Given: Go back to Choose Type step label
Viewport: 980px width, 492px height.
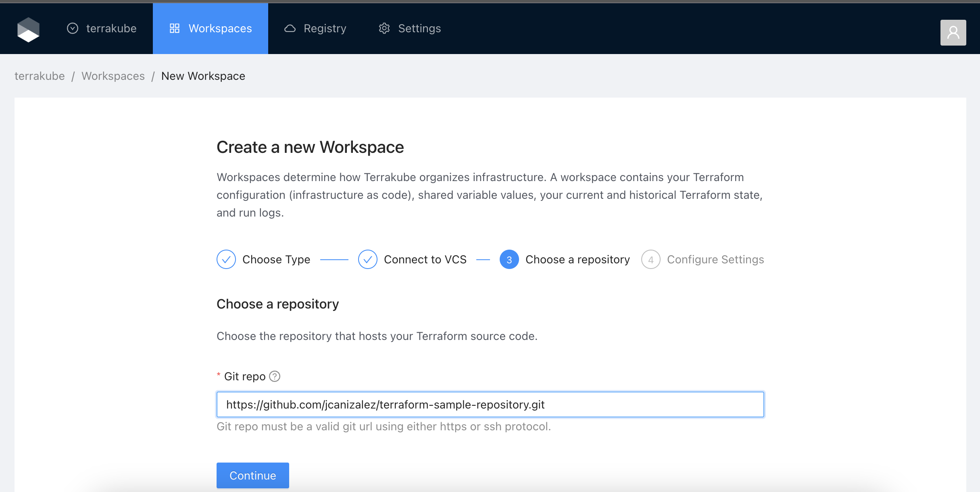Looking at the screenshot, I should [276, 259].
